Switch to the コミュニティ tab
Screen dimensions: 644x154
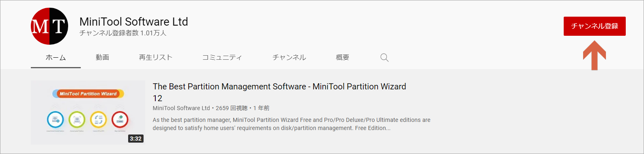pos(222,57)
